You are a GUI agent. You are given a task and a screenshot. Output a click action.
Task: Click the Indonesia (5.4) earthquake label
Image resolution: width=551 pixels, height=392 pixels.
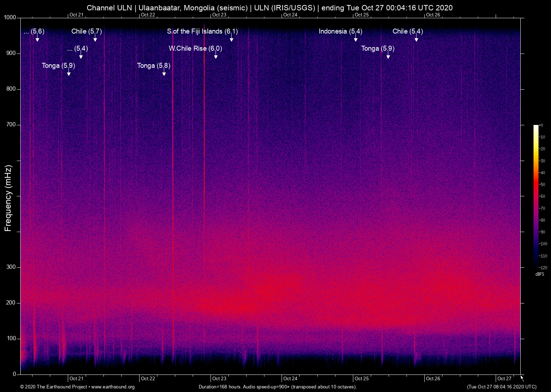[x=340, y=31]
